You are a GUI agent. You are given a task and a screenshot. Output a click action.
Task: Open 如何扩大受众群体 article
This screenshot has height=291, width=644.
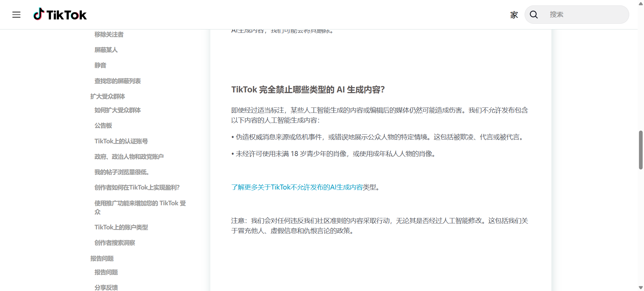pos(118,110)
